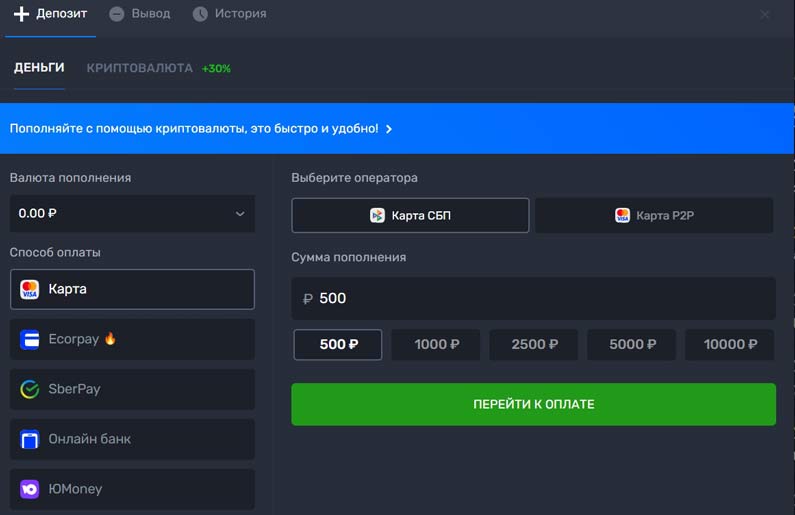Open the Вывод withdrawal tab
The width and height of the screenshot is (795, 515).
tap(140, 14)
